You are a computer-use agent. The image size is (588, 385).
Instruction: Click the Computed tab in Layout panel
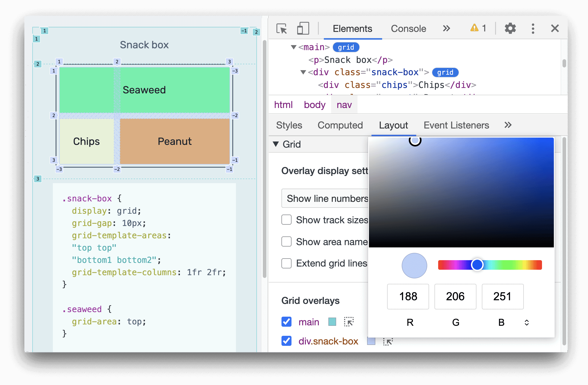(x=340, y=125)
